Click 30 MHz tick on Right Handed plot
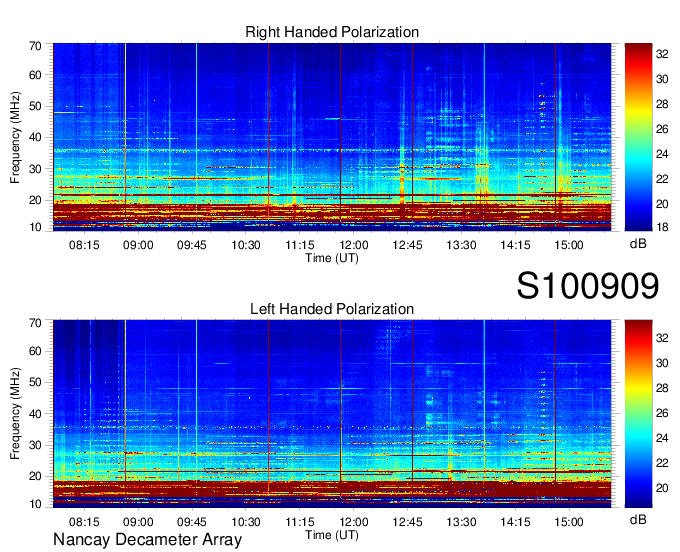Viewport: 680px width, 552px height. (35, 169)
